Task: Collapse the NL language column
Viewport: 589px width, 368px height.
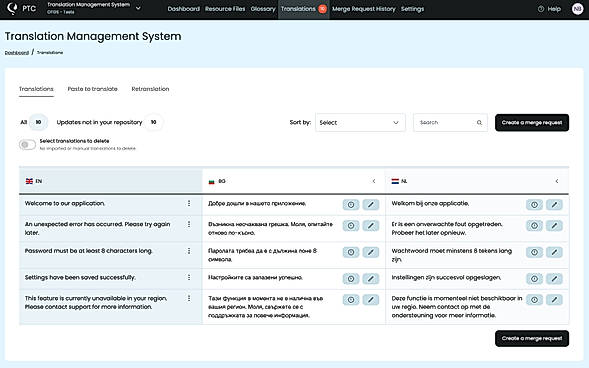Action: [x=557, y=181]
